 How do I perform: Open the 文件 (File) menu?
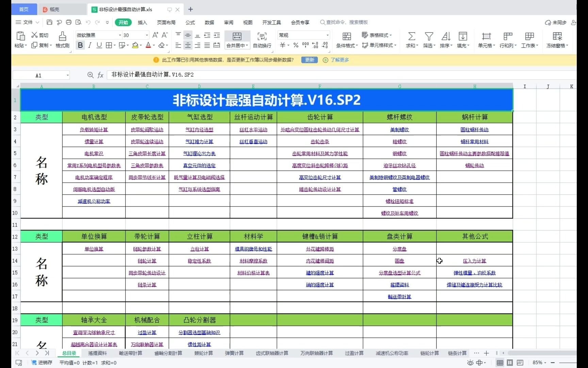[28, 22]
